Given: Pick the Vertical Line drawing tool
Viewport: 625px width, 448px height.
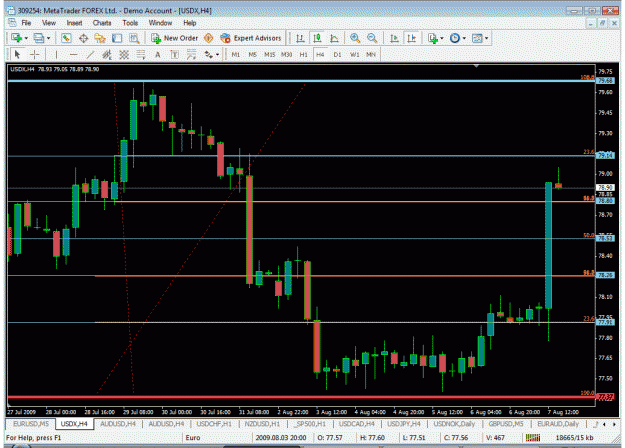Looking at the screenshot, I should (x=56, y=55).
